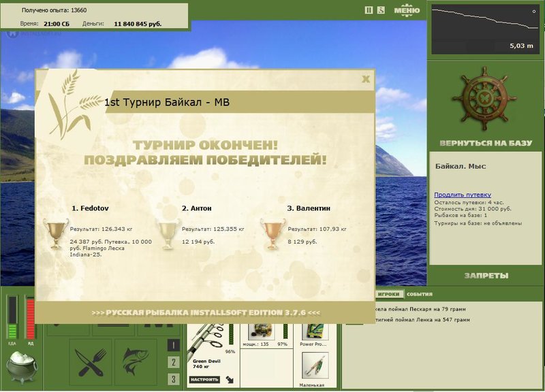Click the winner name 1. Fedotov

click(90, 208)
